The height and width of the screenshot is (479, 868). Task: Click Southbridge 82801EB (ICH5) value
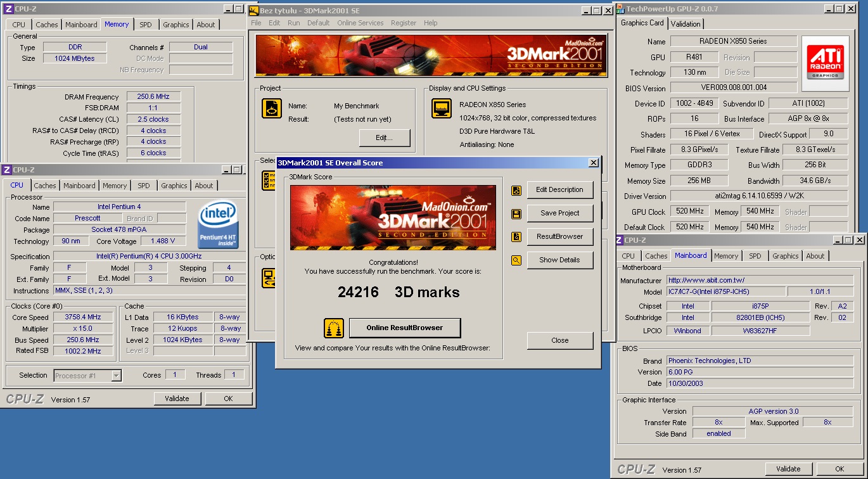tap(760, 317)
